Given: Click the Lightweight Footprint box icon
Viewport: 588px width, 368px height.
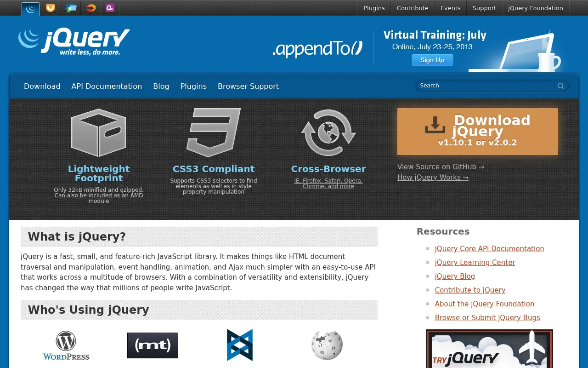Looking at the screenshot, I should 99,132.
